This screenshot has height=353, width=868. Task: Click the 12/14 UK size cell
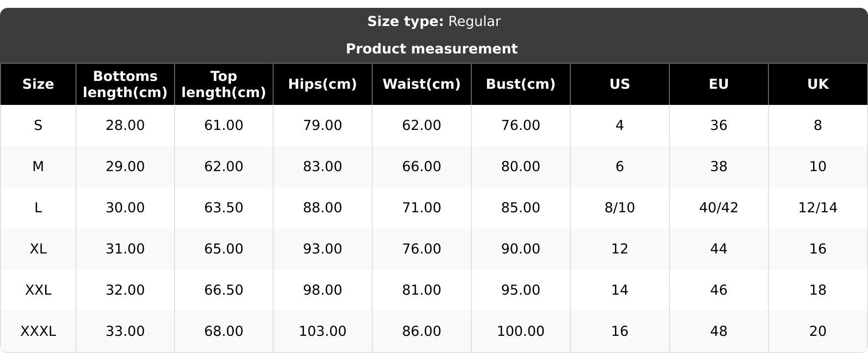coord(818,208)
